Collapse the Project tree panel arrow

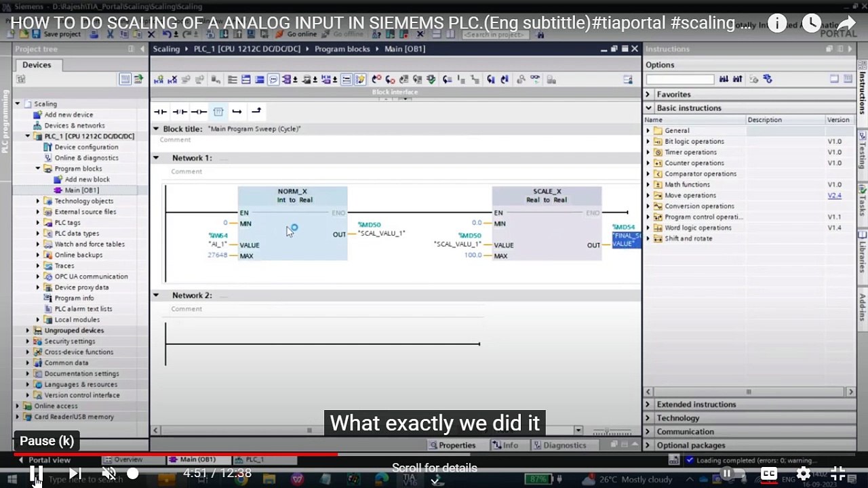(142, 49)
